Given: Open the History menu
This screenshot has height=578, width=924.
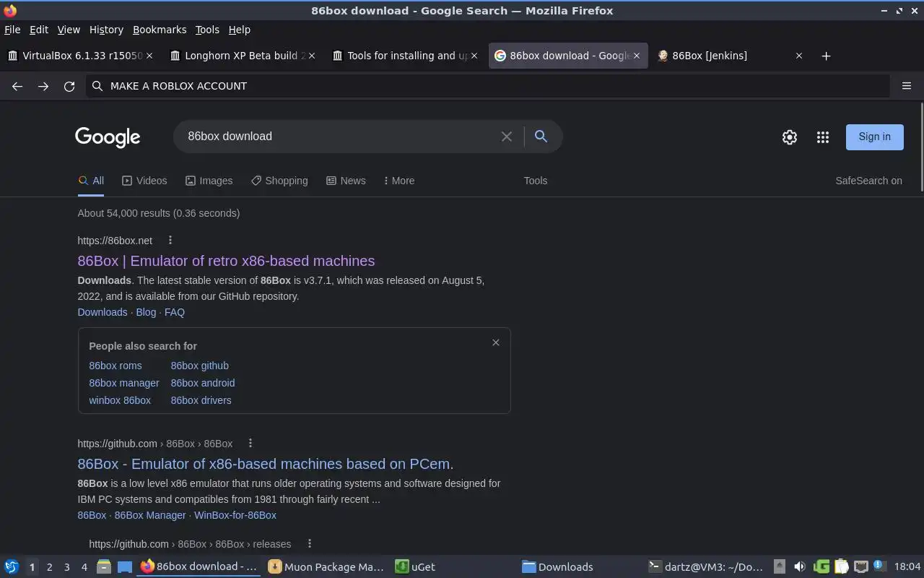Looking at the screenshot, I should (106, 30).
